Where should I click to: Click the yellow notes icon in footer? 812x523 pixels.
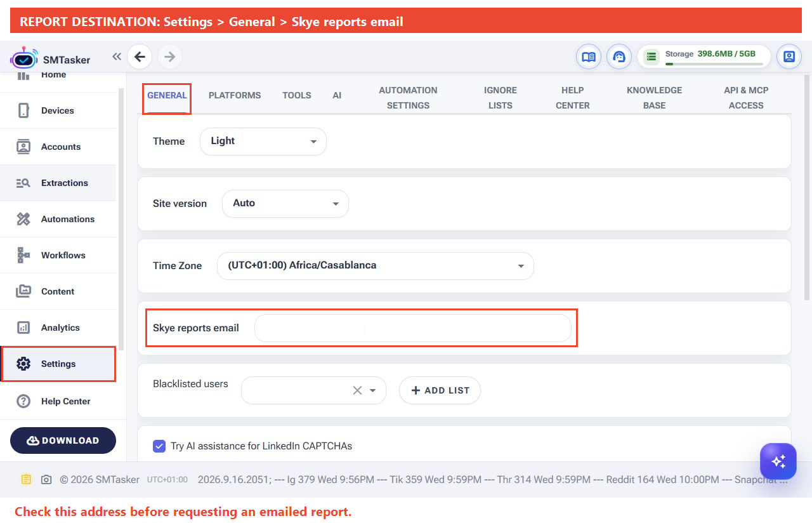25,479
